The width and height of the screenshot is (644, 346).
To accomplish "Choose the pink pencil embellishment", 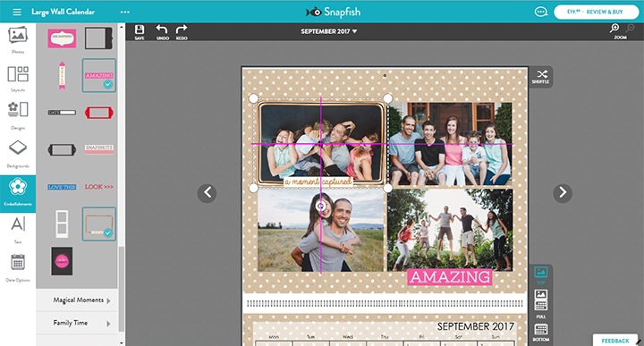I will click(x=62, y=75).
